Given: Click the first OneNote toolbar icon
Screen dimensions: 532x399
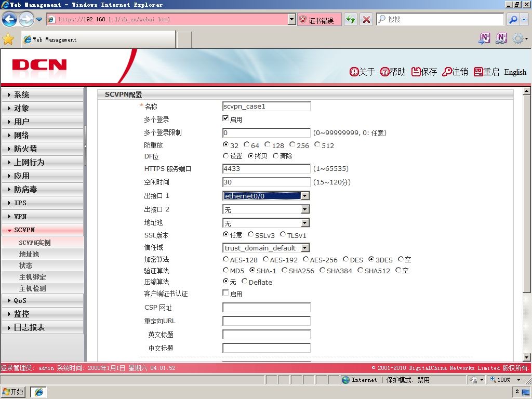Looking at the screenshot, I should pos(484,38).
